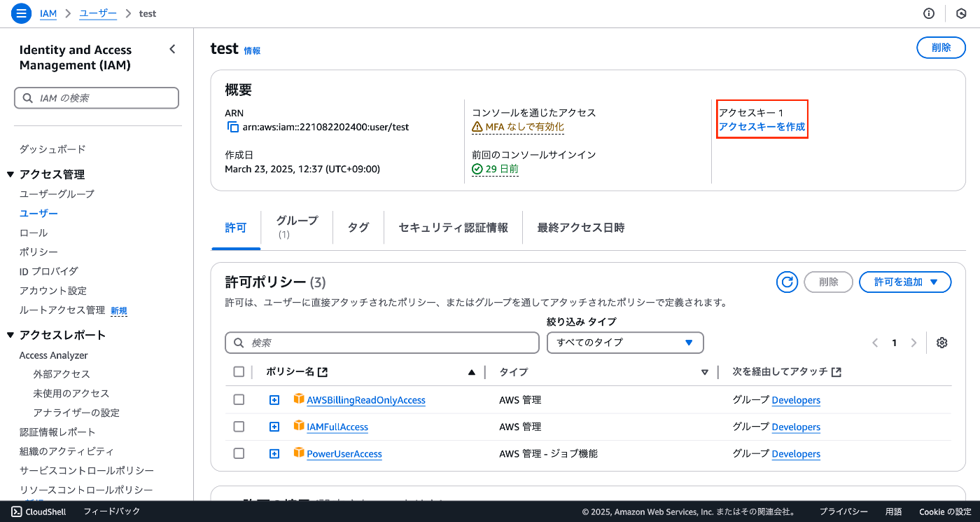Open サービスコントロールポリシー in the sidebar
The height and width of the screenshot is (522, 980).
[87, 471]
